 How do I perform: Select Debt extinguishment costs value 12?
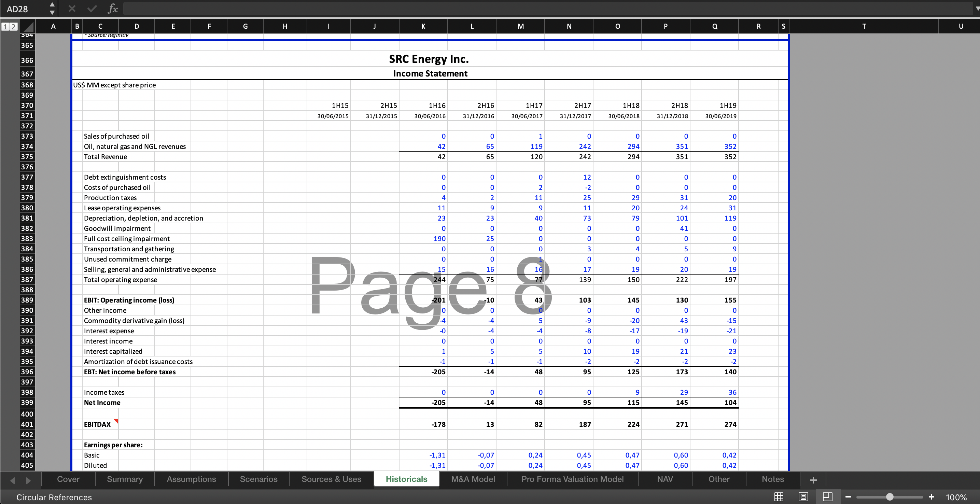(x=569, y=177)
